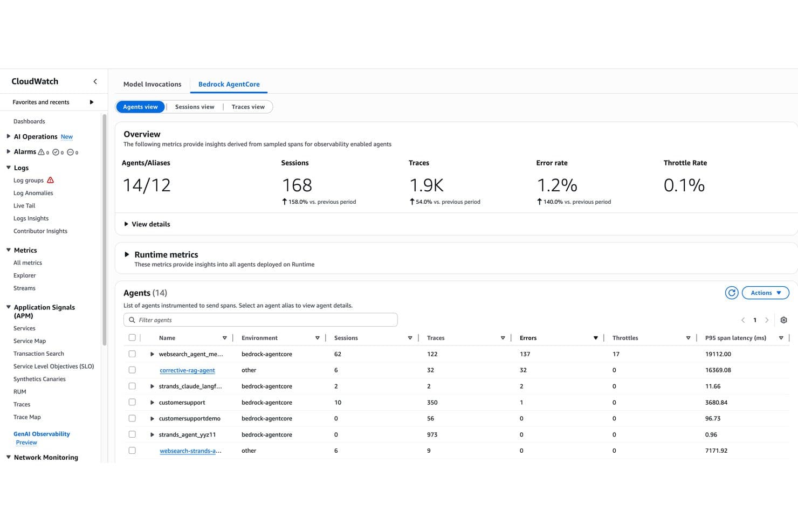Go to the previous agents page
This screenshot has height=532, width=798.
click(x=743, y=320)
